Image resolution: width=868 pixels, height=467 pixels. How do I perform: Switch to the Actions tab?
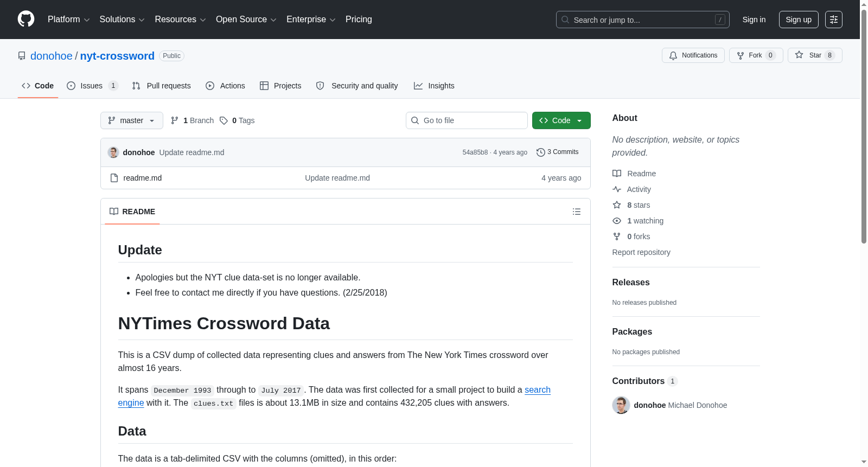pos(226,86)
